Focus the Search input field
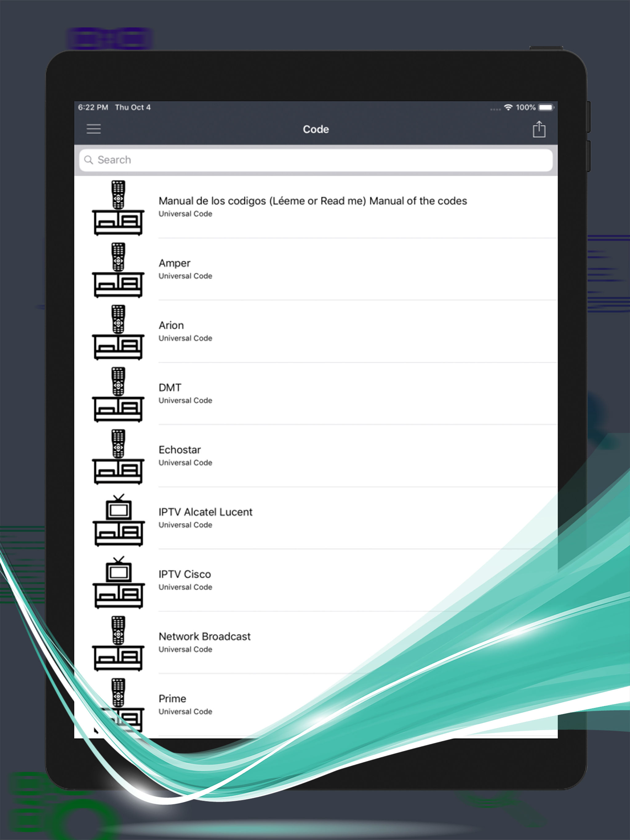This screenshot has width=630, height=840. pos(315,160)
